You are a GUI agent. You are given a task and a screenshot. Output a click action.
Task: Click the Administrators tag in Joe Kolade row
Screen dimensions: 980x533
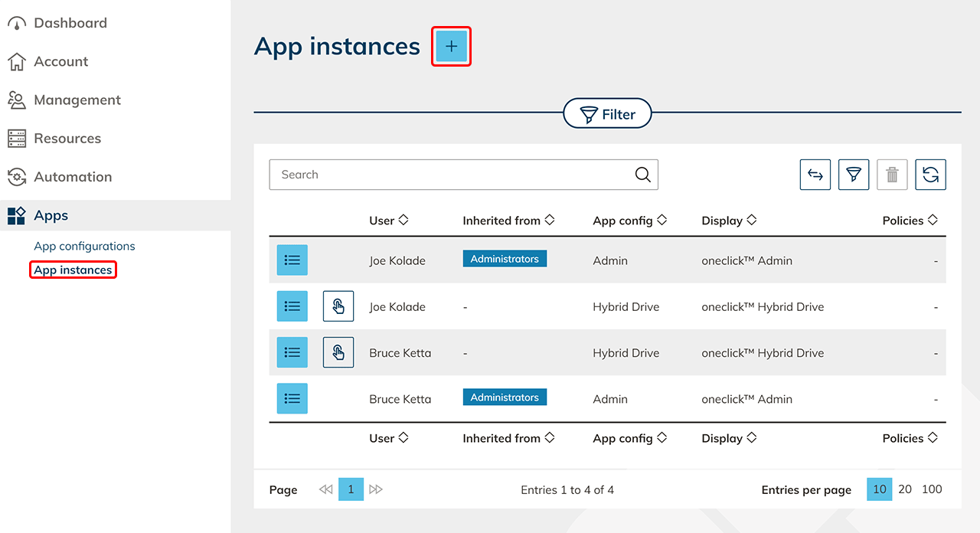(x=505, y=259)
